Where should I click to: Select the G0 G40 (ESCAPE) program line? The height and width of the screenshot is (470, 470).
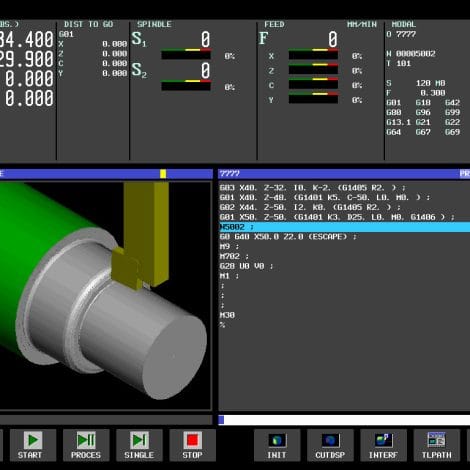pos(288,237)
